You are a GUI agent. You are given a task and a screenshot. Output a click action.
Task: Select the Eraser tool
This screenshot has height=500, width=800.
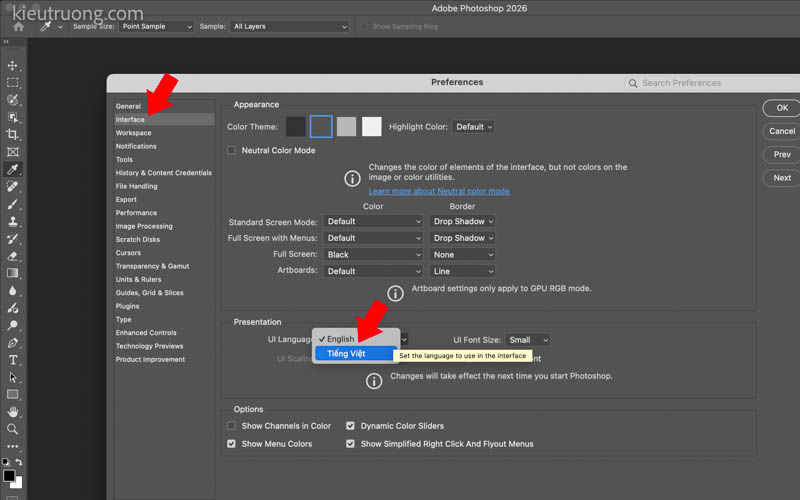coord(13,256)
